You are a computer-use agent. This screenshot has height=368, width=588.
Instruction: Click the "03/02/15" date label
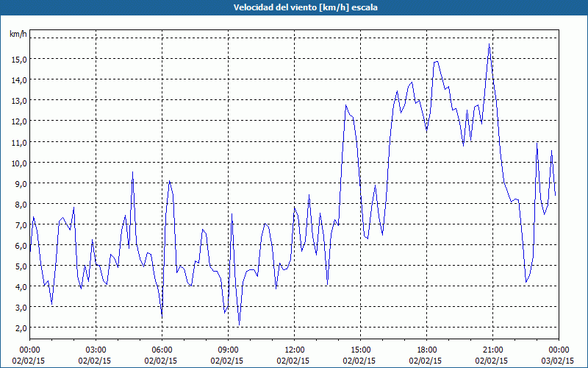558,361
